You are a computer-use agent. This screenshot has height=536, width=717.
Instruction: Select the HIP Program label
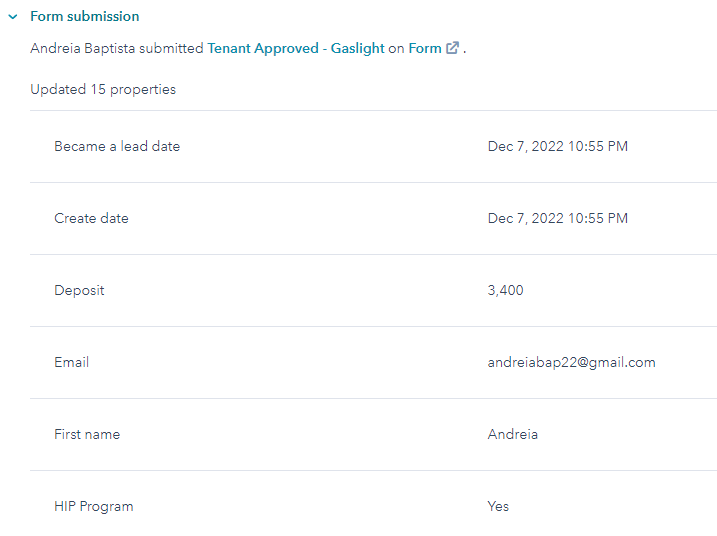click(x=94, y=507)
